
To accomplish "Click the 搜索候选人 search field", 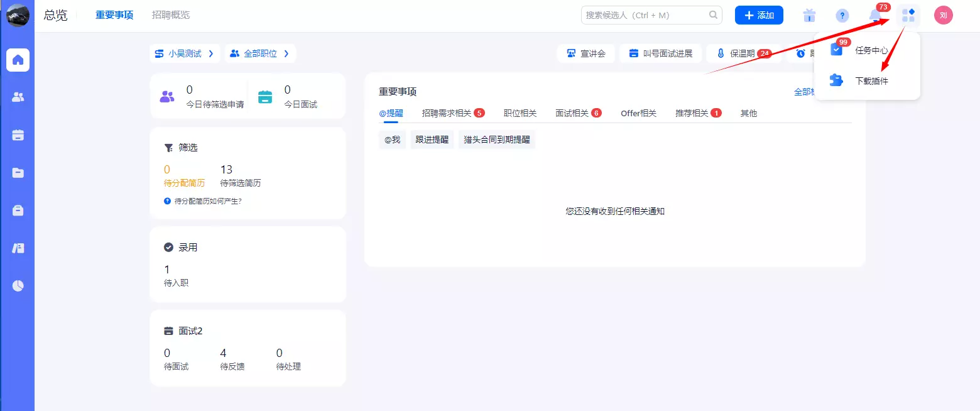I will pos(651,15).
